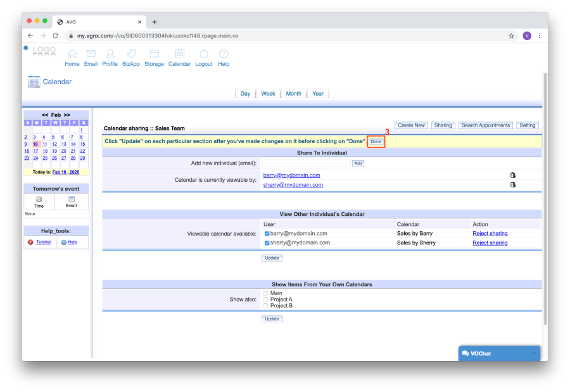The width and height of the screenshot is (570, 392).
Task: Open the BizApp icon
Action: pyautogui.click(x=131, y=54)
